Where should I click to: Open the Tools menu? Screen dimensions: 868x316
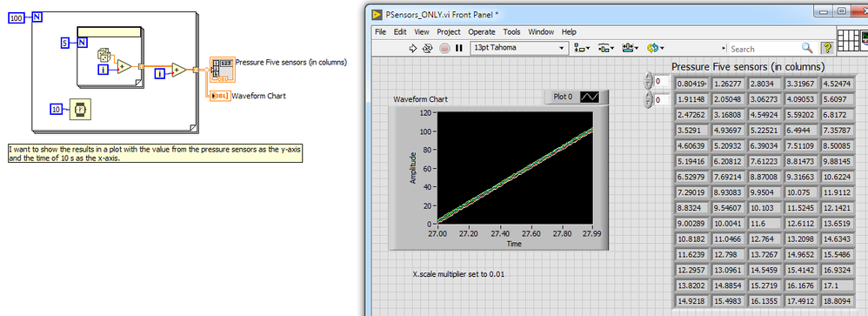coord(511,32)
